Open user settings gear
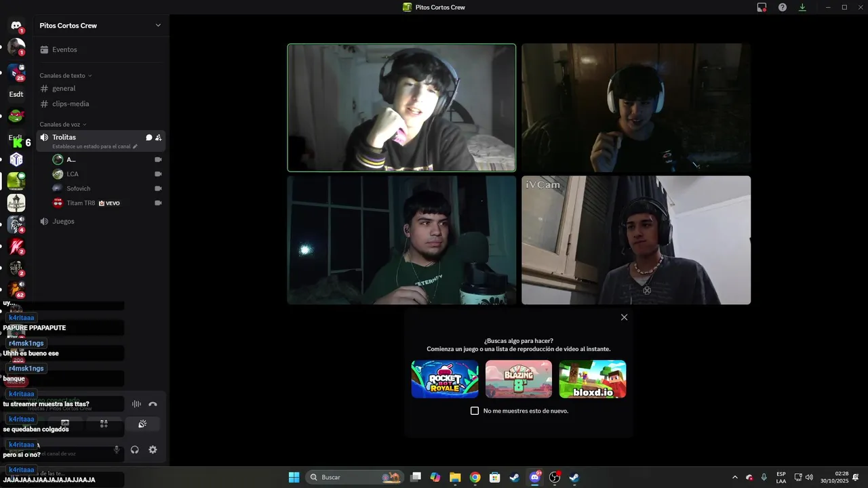This screenshot has height=488, width=868. (153, 449)
